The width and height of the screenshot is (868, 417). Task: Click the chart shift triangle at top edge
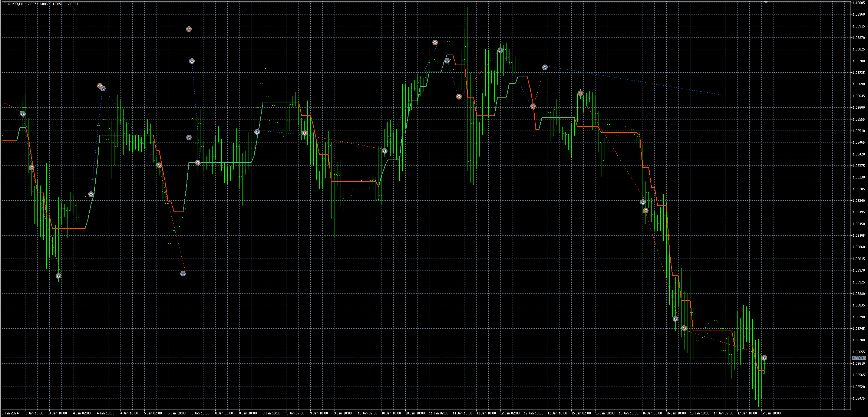click(x=766, y=2)
